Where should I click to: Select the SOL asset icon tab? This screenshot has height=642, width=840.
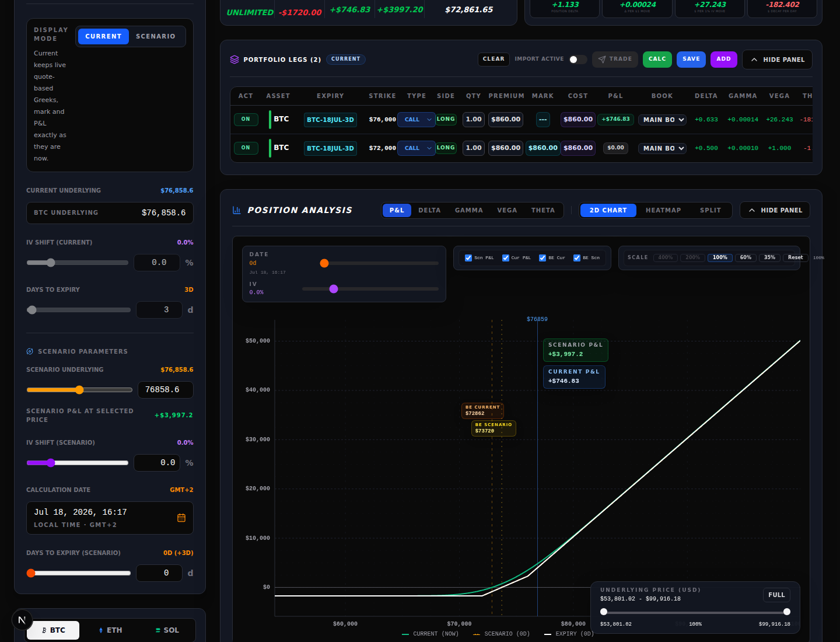(167, 630)
